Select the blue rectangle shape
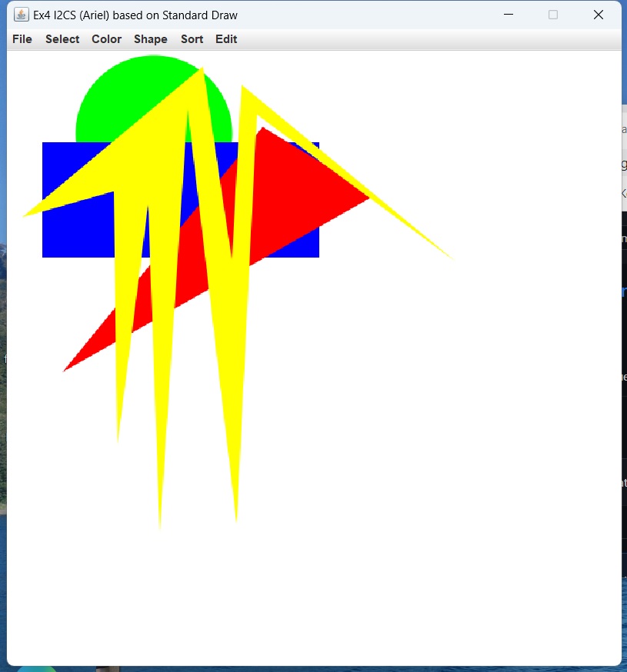 (77, 231)
